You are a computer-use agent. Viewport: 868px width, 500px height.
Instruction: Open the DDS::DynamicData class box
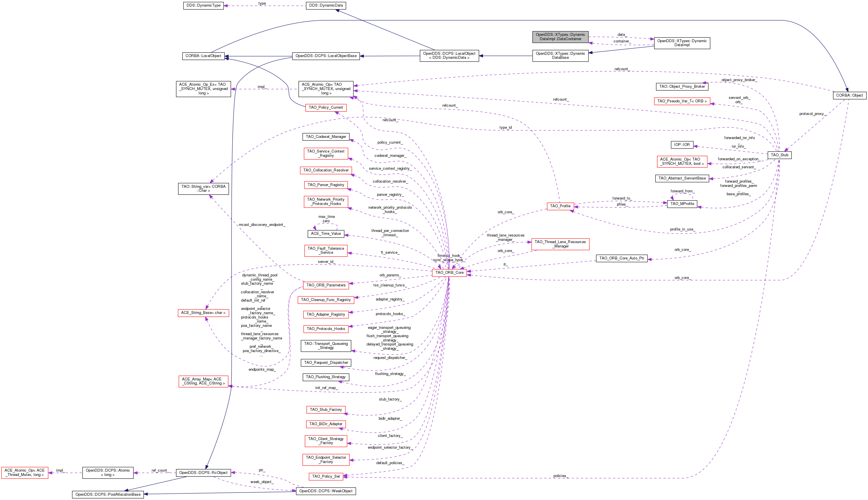326,5
